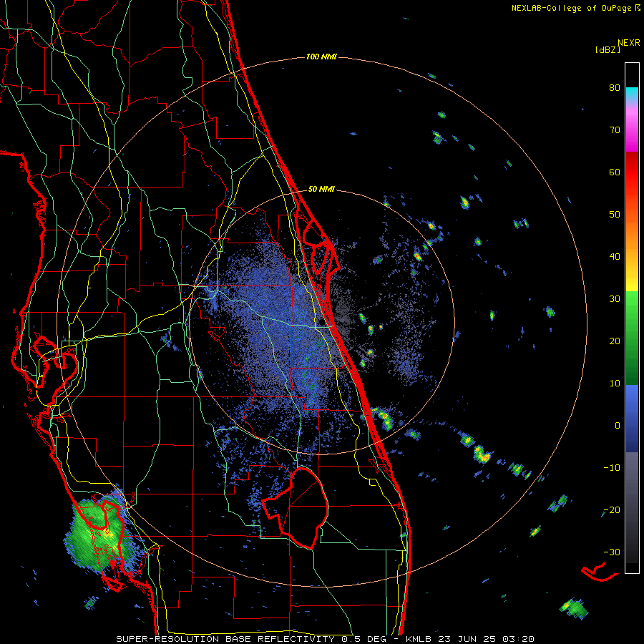This screenshot has height=644, width=644.
Task: Click the 20 value on the dBZ scale
Action: 615,341
